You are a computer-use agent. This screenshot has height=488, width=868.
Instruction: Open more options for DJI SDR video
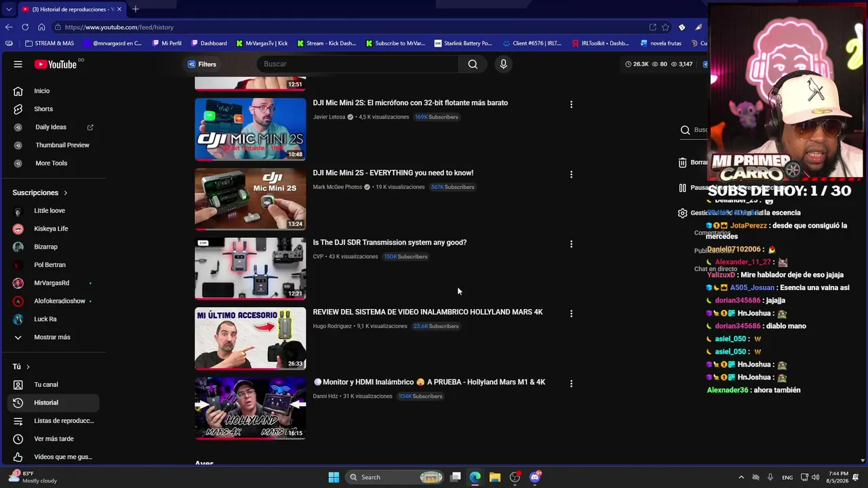571,244
